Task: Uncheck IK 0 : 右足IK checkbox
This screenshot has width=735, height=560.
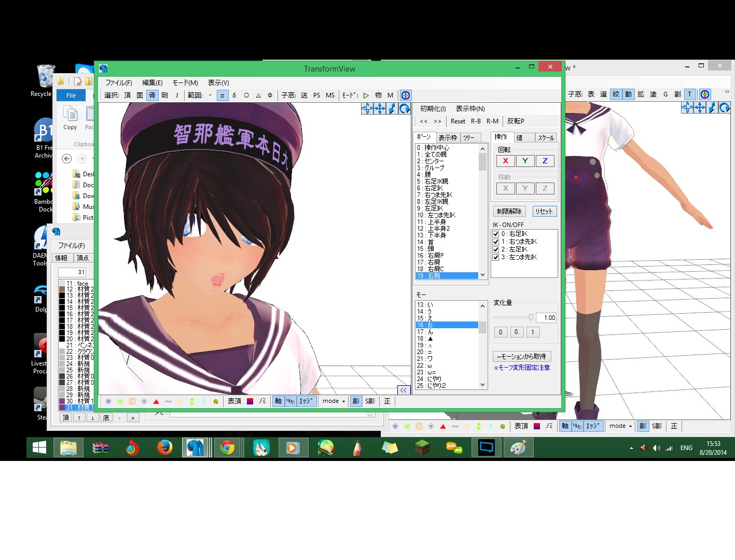Action: pyautogui.click(x=496, y=234)
